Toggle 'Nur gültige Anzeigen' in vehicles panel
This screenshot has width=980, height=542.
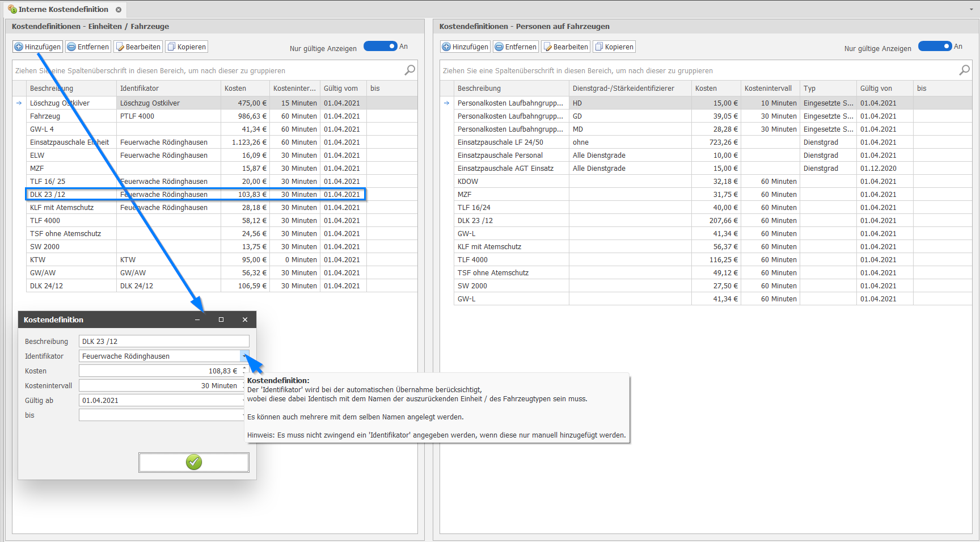(x=380, y=47)
